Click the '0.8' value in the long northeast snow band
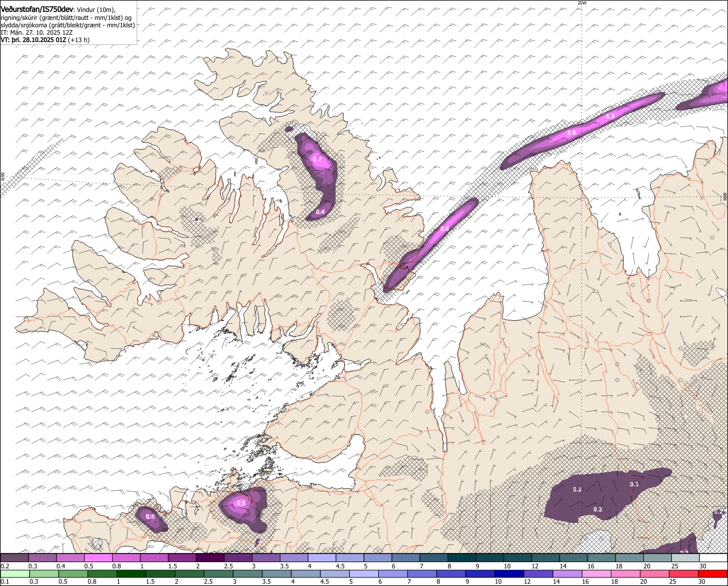Screen dimensions: 728x586 click(610, 116)
